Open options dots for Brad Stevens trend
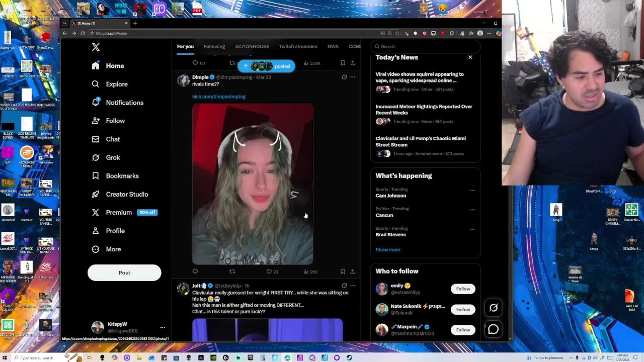Screen dimensions: 644x362 pyautogui.click(x=472, y=229)
